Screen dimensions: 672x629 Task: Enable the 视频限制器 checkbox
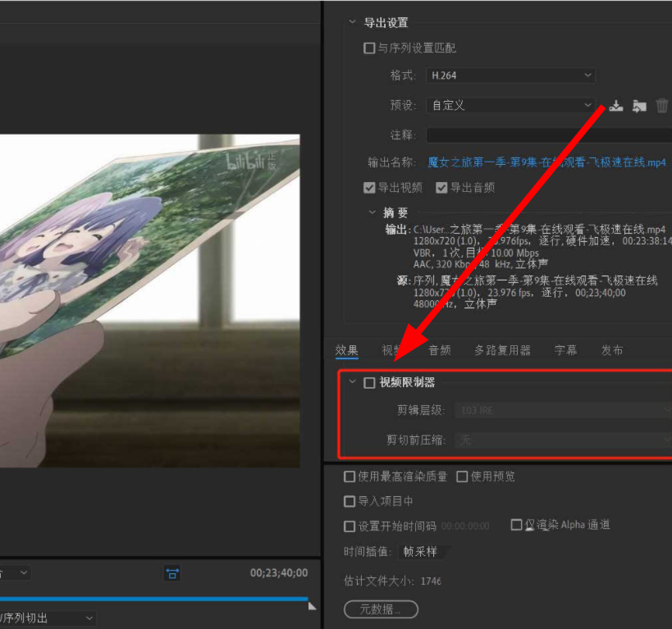(370, 383)
